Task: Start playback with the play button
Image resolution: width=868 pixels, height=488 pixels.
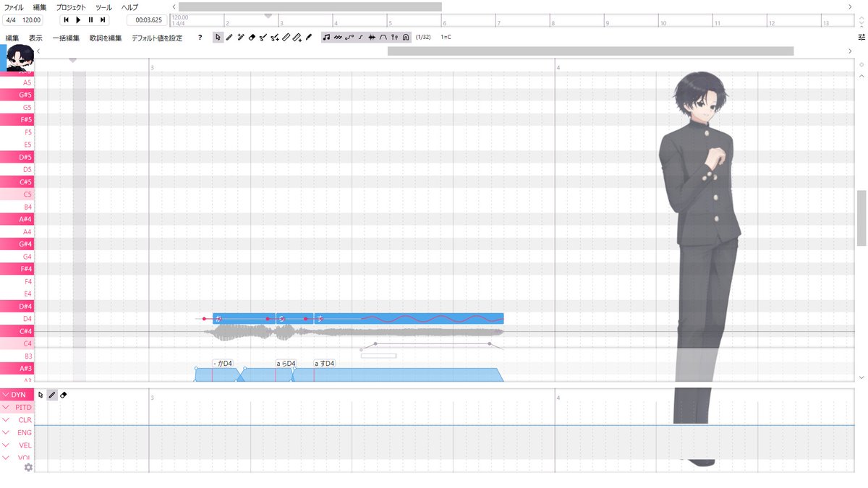Action: coord(78,20)
